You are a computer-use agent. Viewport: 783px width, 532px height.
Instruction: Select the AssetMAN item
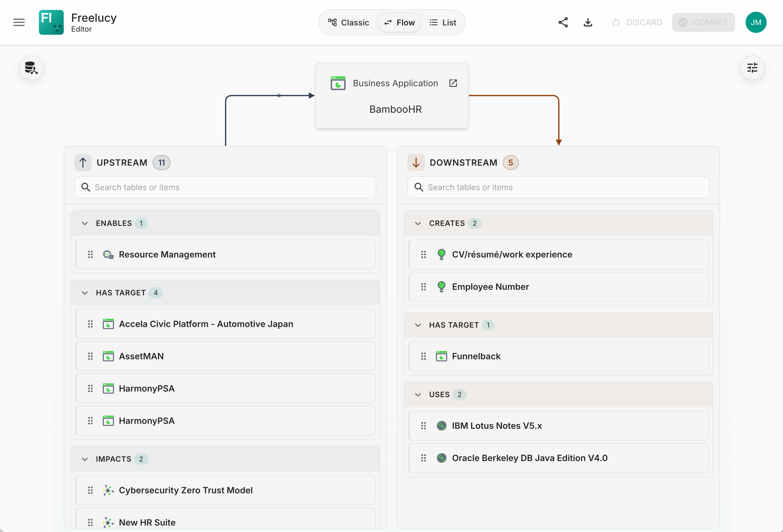[x=225, y=356]
